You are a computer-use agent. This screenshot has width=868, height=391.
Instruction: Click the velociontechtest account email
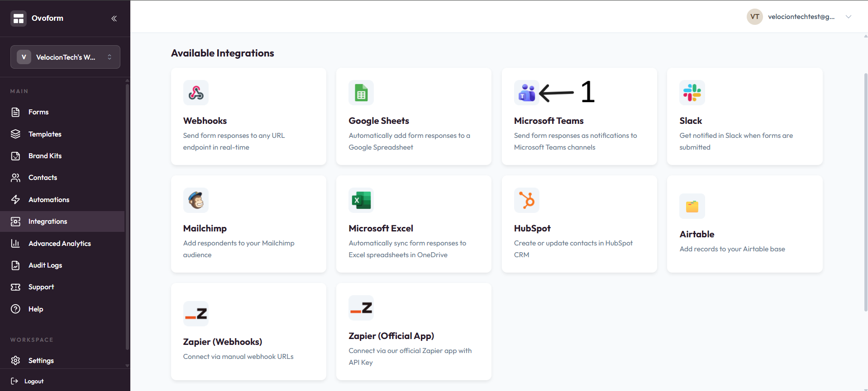[x=801, y=17]
